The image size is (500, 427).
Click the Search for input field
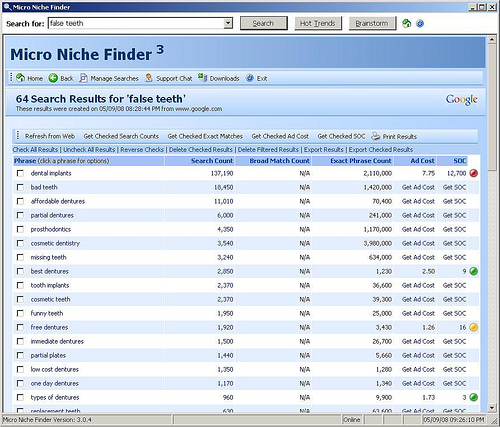click(136, 23)
